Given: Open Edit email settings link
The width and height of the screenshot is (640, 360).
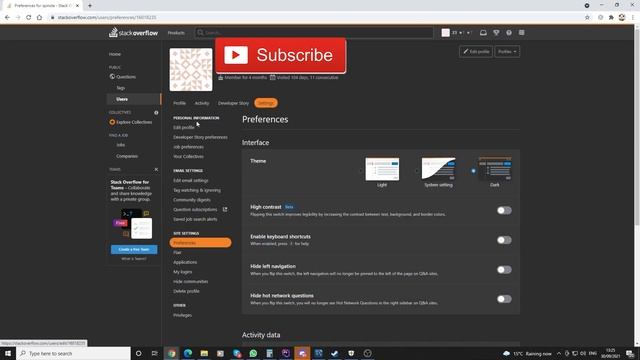Looking at the screenshot, I should pos(191,180).
